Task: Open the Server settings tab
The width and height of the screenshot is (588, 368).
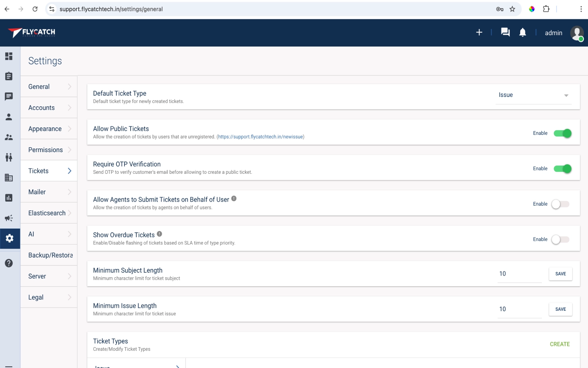Action: point(49,276)
